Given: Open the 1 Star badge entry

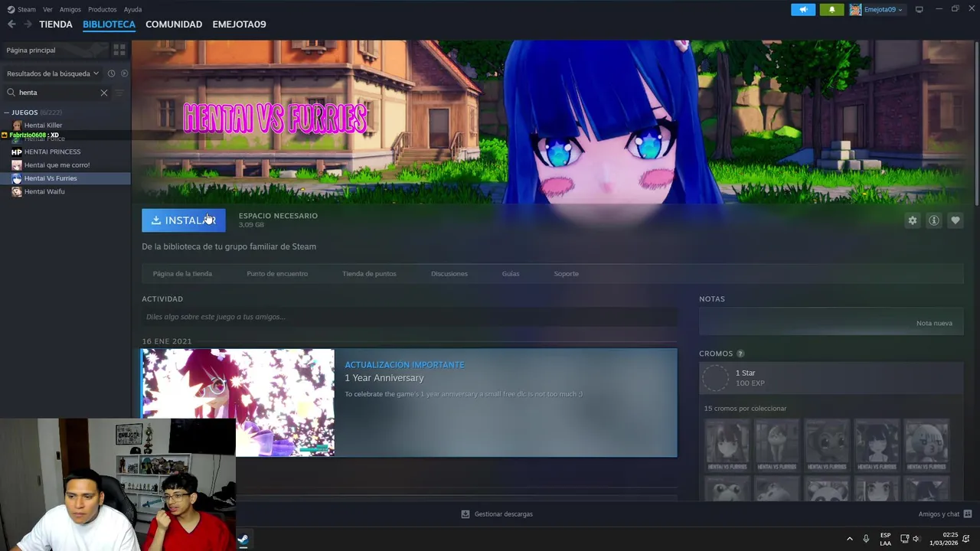Looking at the screenshot, I should tap(831, 378).
